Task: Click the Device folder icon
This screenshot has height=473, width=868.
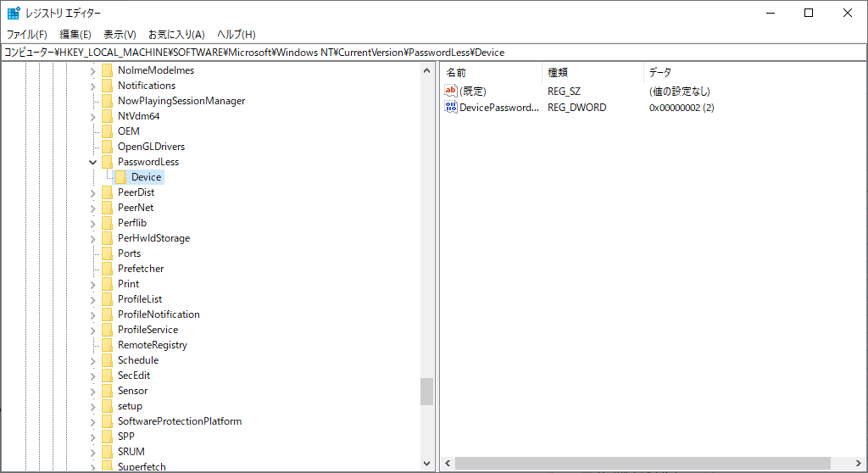Action: pyautogui.click(x=120, y=176)
